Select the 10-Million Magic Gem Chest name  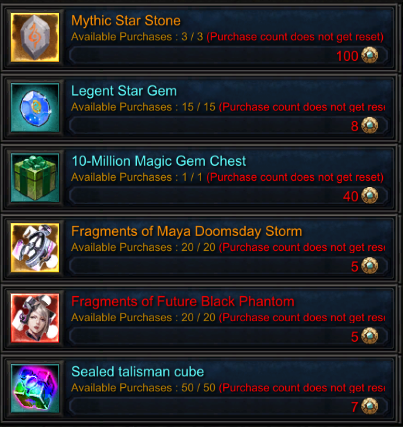click(x=159, y=161)
